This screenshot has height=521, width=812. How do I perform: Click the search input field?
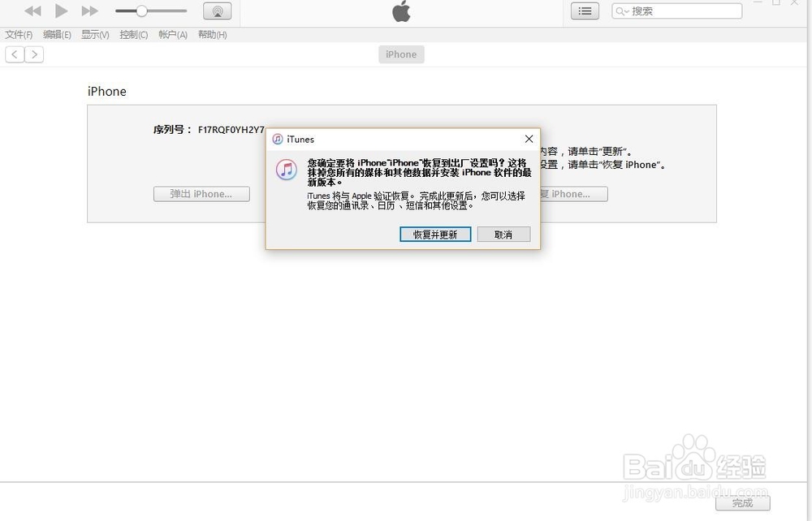[677, 11]
